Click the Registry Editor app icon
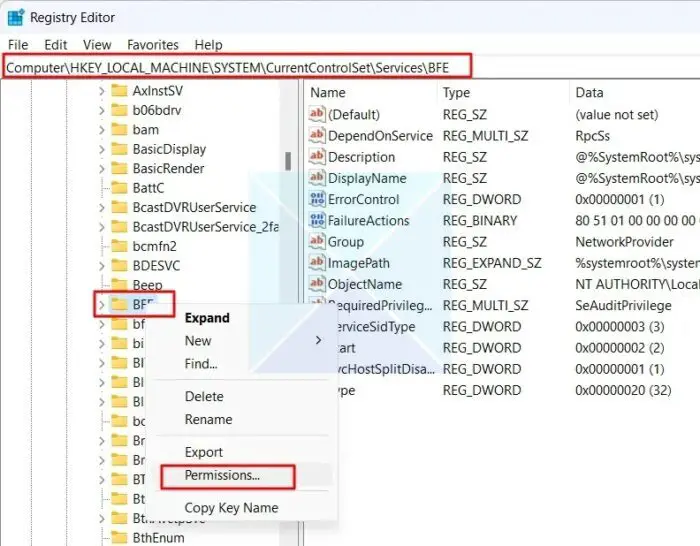 [x=16, y=17]
